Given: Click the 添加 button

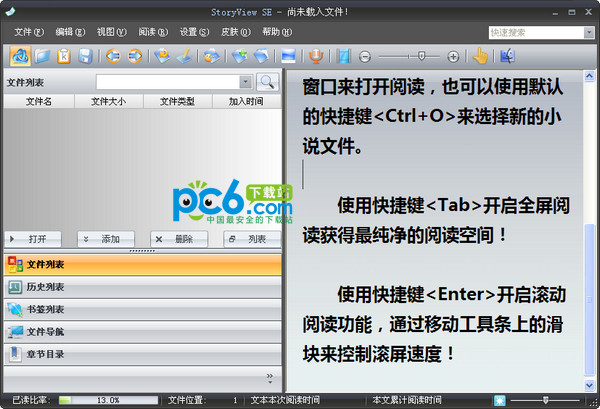Looking at the screenshot, I should click(x=106, y=239).
